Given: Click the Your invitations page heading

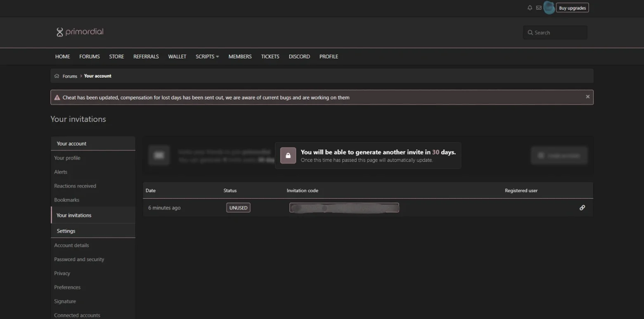Looking at the screenshot, I should 78,119.
